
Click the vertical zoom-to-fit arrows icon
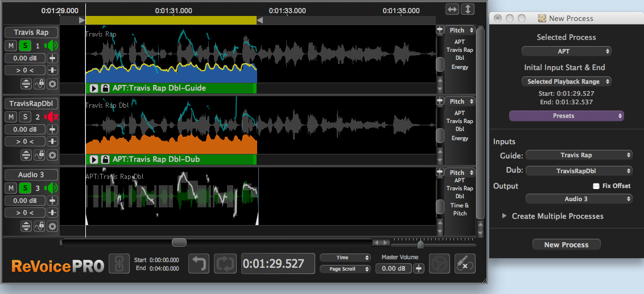467,10
